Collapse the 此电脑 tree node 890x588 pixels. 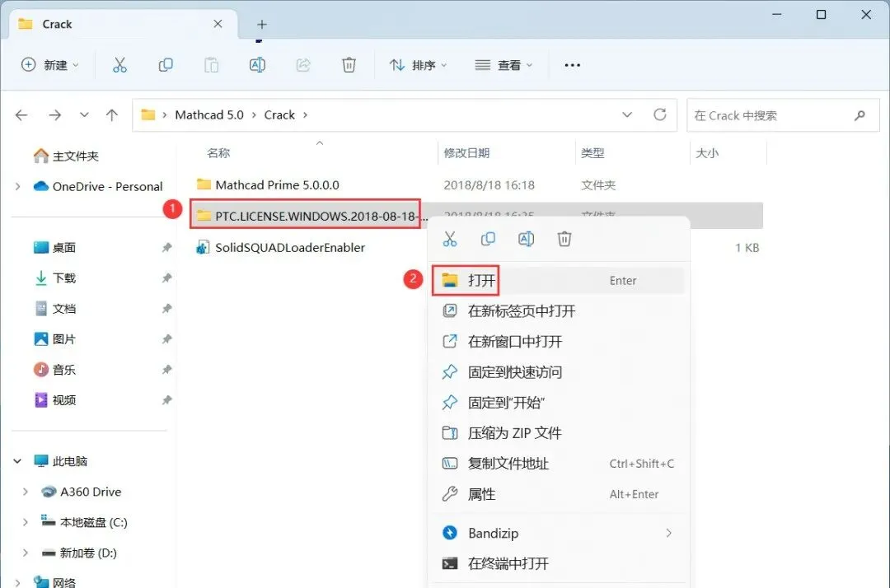click(17, 461)
